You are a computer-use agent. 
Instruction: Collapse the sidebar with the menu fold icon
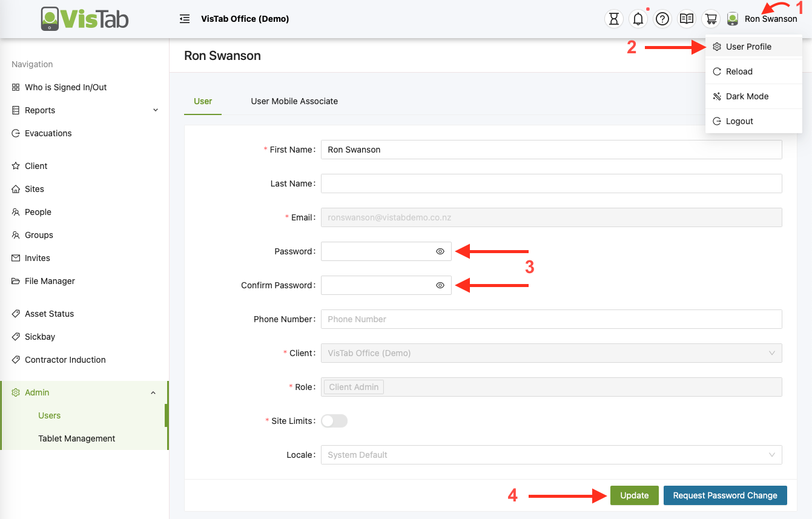(185, 19)
